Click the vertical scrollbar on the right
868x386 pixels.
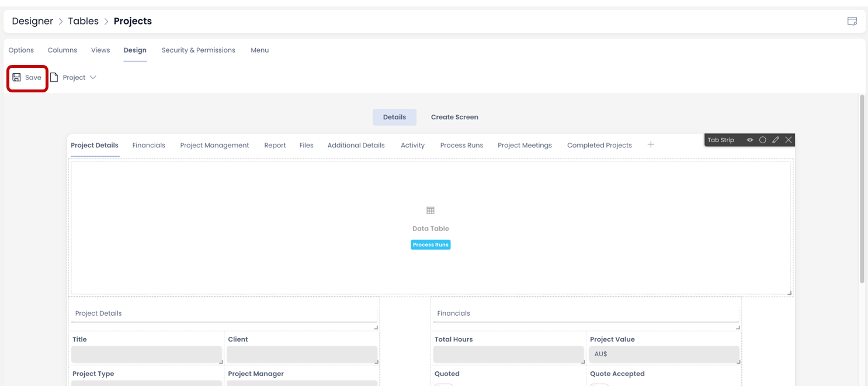(x=862, y=189)
